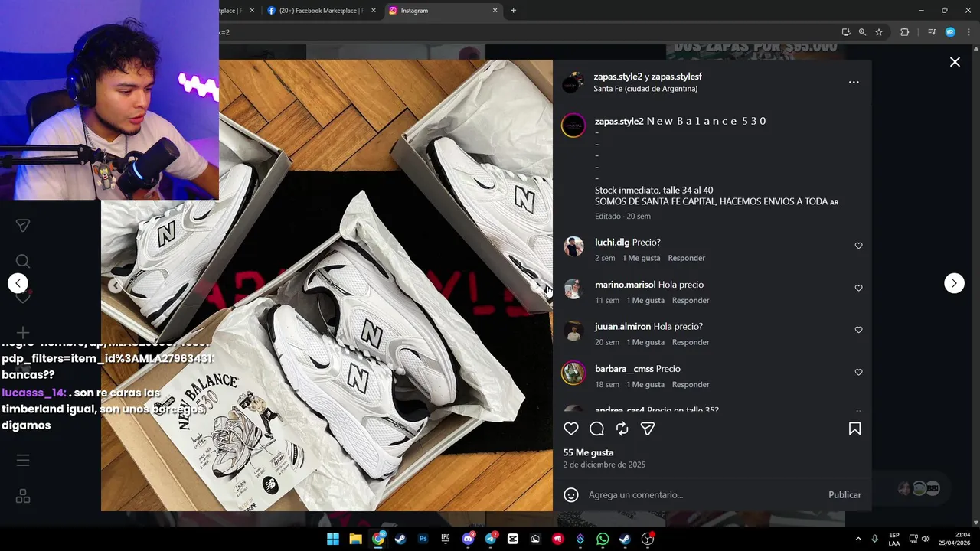Open the browser zoom magnifier icon
Viewport: 980px width, 551px height.
tap(862, 32)
